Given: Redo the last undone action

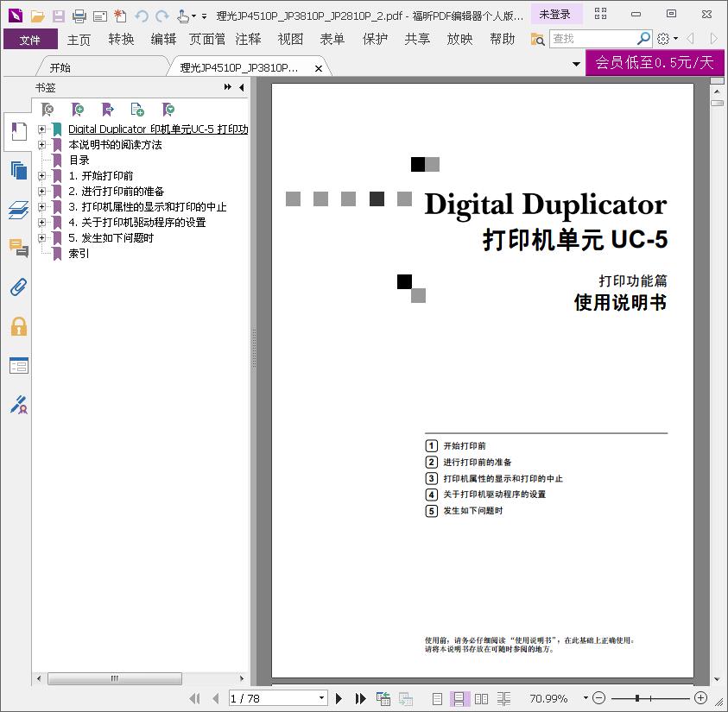Looking at the screenshot, I should 162,16.
